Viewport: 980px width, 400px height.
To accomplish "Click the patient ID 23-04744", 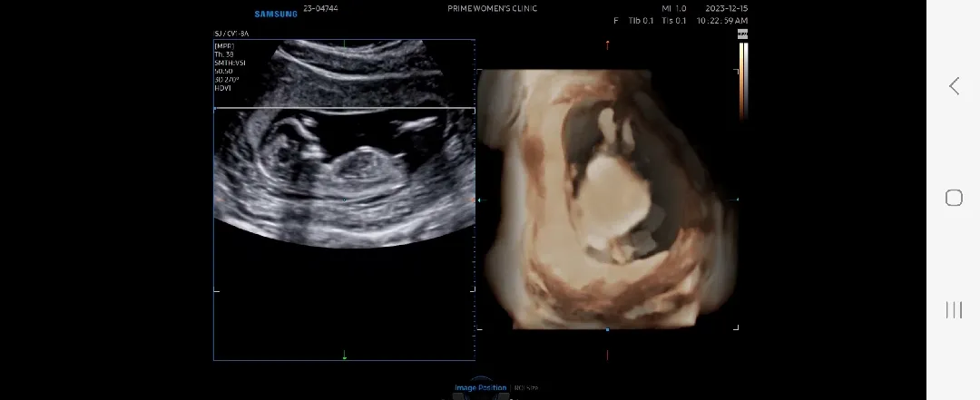I will coord(320,9).
